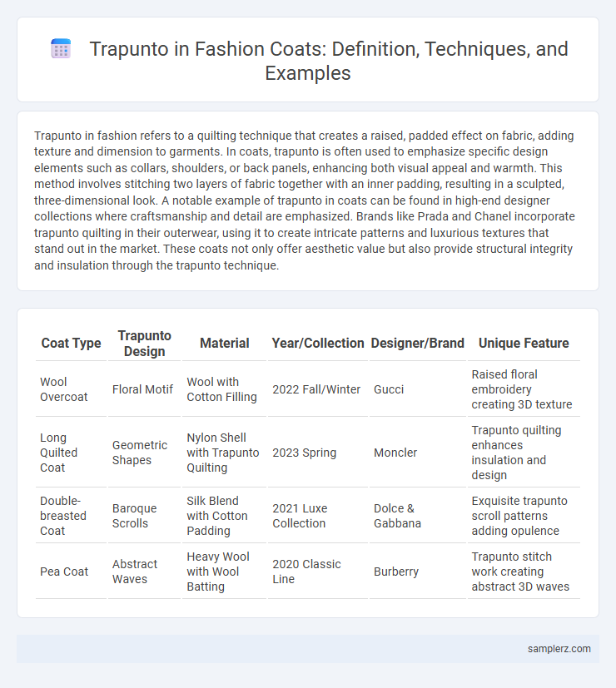The image size is (616, 688).
Task: Click the Dolce & Gabbana brand cell
Action: [x=418, y=516]
